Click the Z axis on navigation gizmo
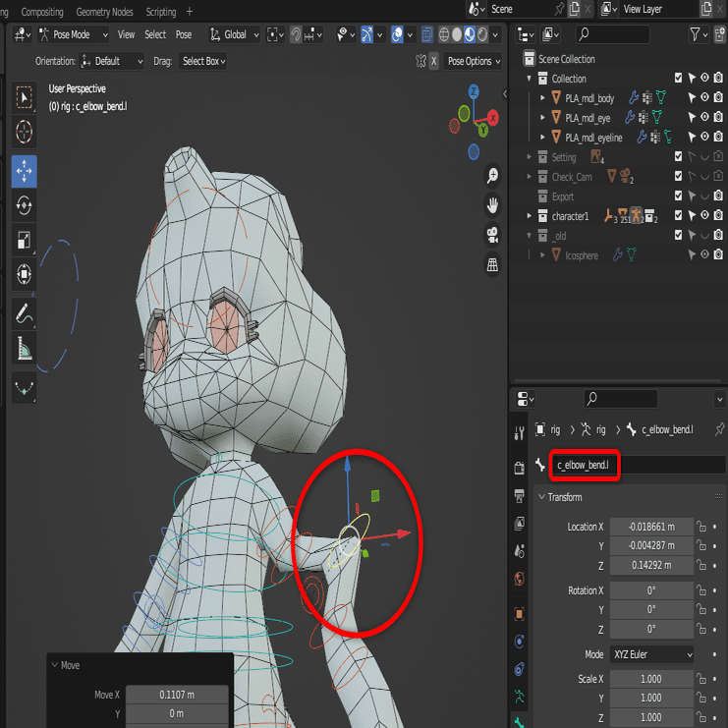Image resolution: width=728 pixels, height=728 pixels. (x=474, y=91)
